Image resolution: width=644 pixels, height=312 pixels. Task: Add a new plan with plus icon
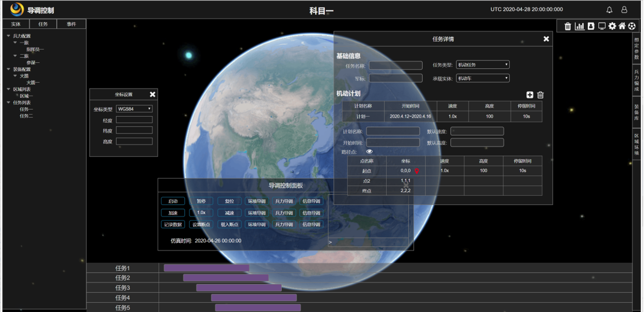pyautogui.click(x=530, y=95)
